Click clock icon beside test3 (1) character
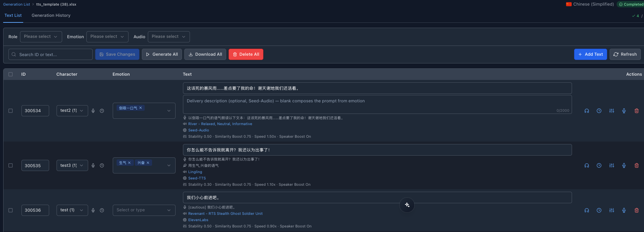 [102, 165]
